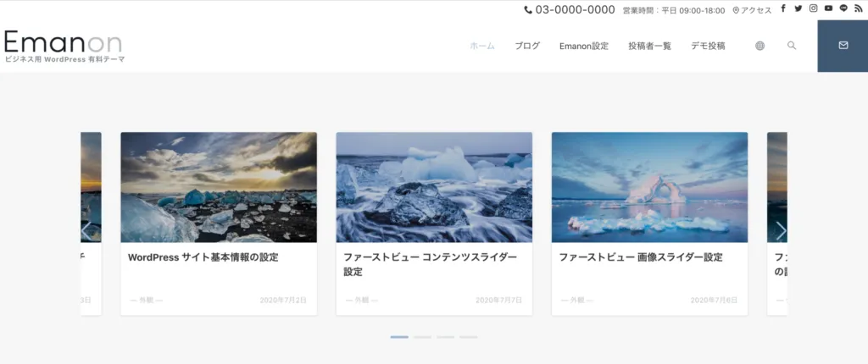The width and height of the screenshot is (868, 364).
Task: Open the 投稿者一覧 menu item
Action: (x=649, y=46)
